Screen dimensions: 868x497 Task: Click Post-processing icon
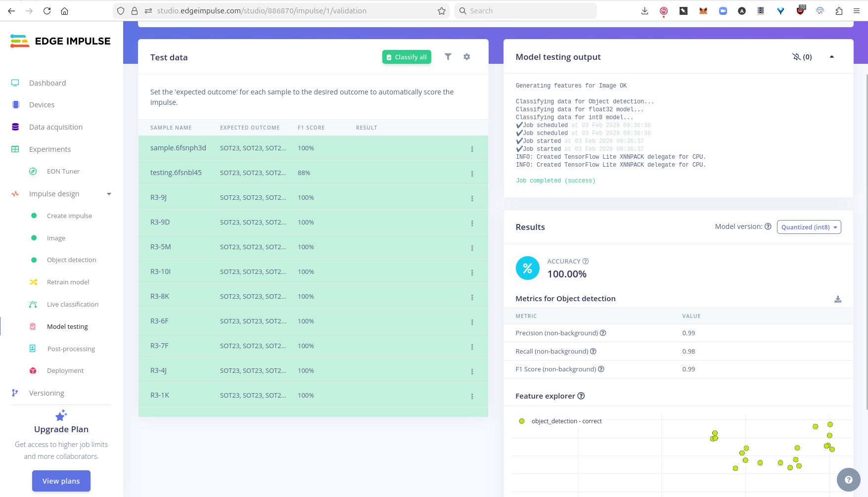coord(33,349)
